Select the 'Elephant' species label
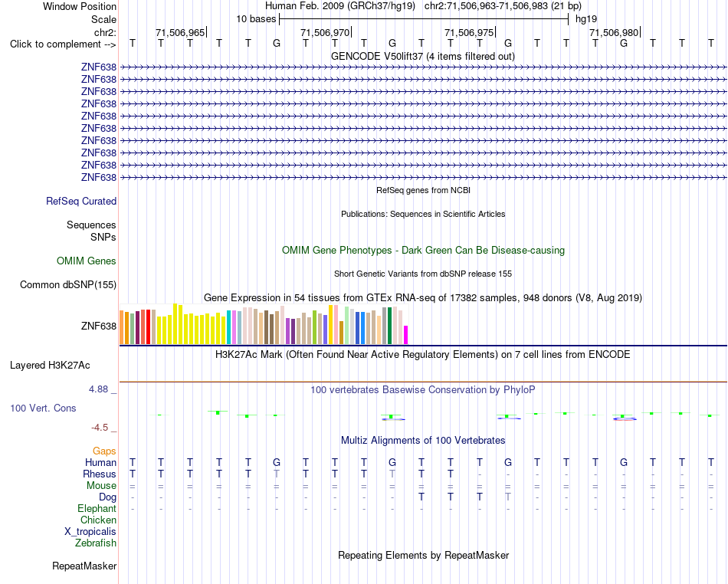The width and height of the screenshot is (728, 584). pos(97,508)
